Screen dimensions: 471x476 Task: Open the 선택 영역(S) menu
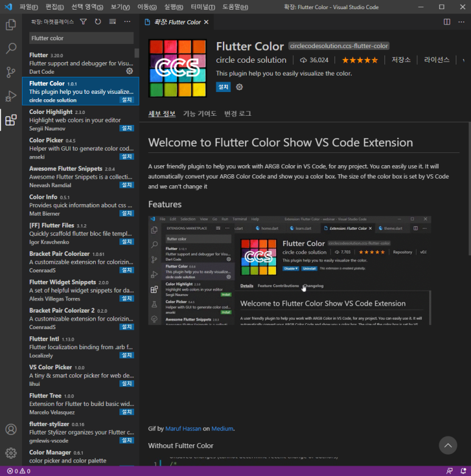[87, 7]
